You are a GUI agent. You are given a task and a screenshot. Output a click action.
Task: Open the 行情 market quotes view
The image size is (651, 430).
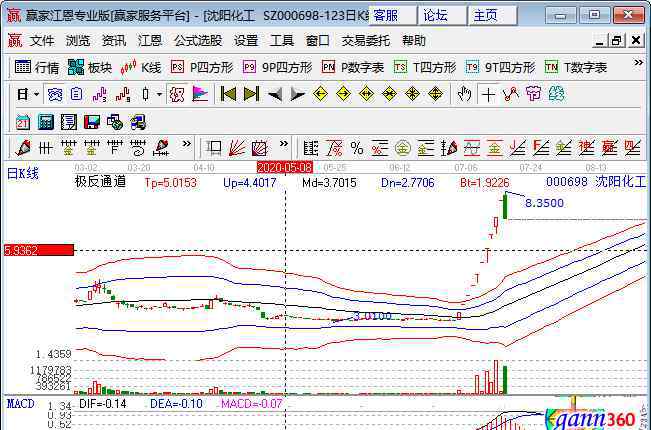tap(37, 67)
